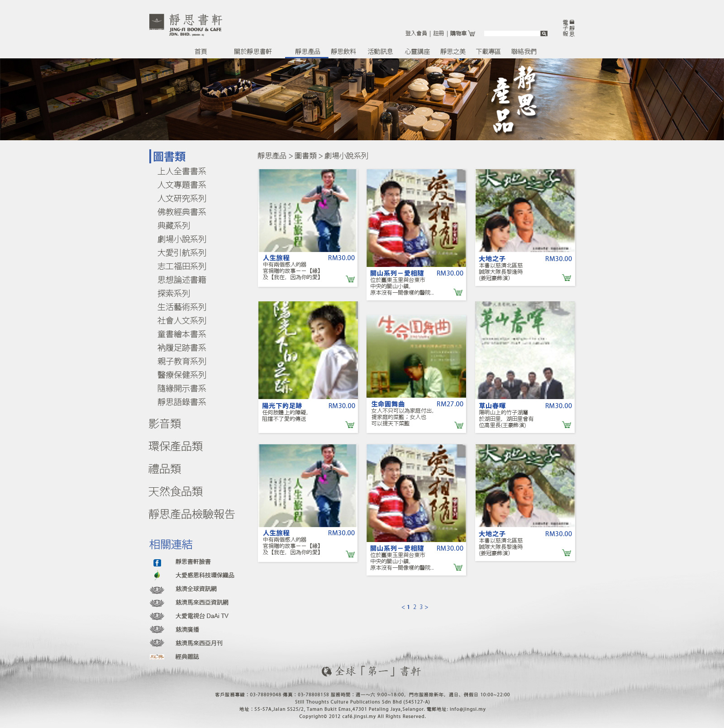The width and height of the screenshot is (724, 728).
Task: Open the 靜思產品 menu item
Action: click(307, 52)
